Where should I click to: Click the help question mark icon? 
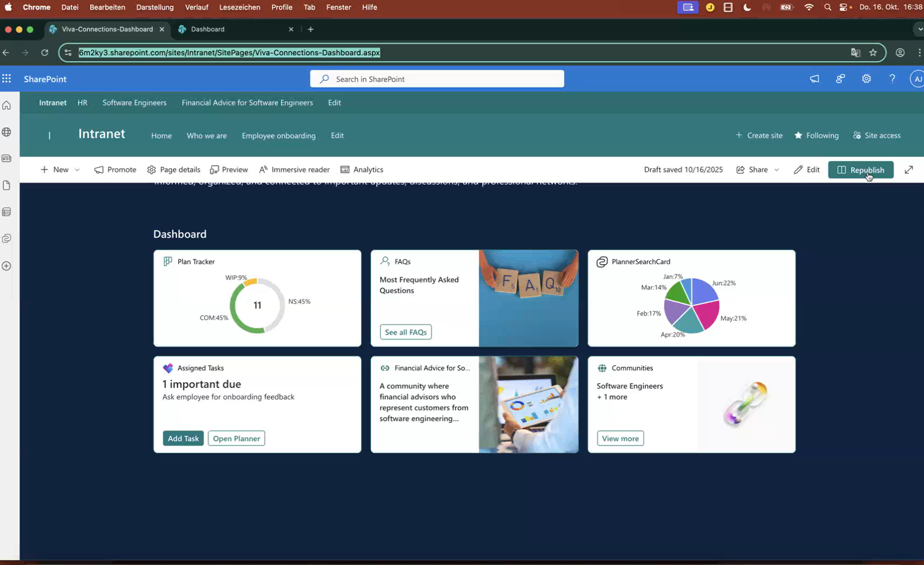(892, 79)
